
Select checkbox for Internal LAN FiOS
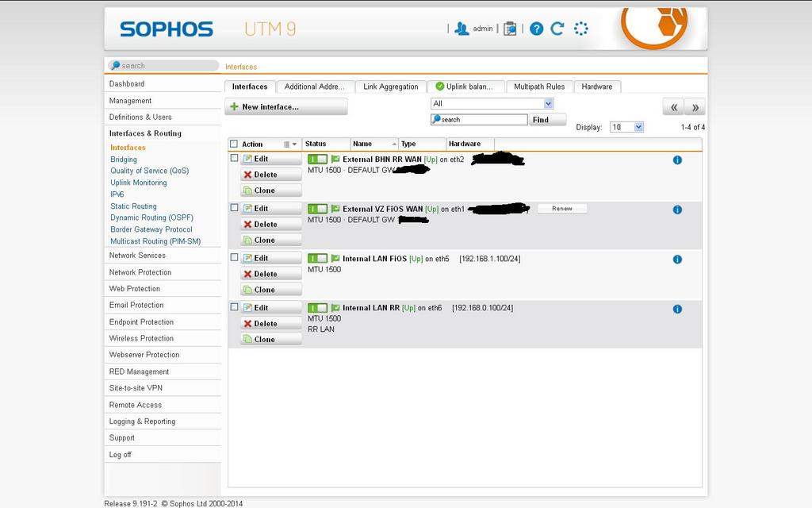tap(234, 257)
